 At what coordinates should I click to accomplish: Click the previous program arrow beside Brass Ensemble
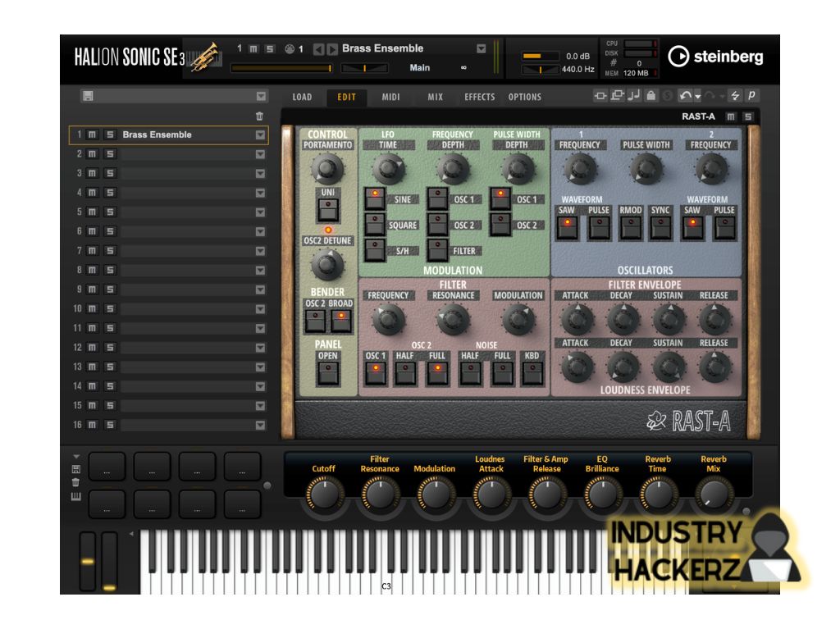318,49
